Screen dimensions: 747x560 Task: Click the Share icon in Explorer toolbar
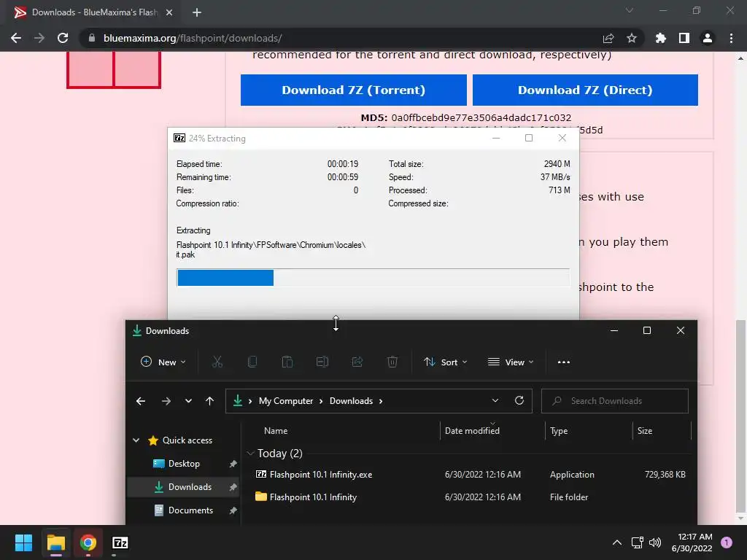(x=357, y=362)
